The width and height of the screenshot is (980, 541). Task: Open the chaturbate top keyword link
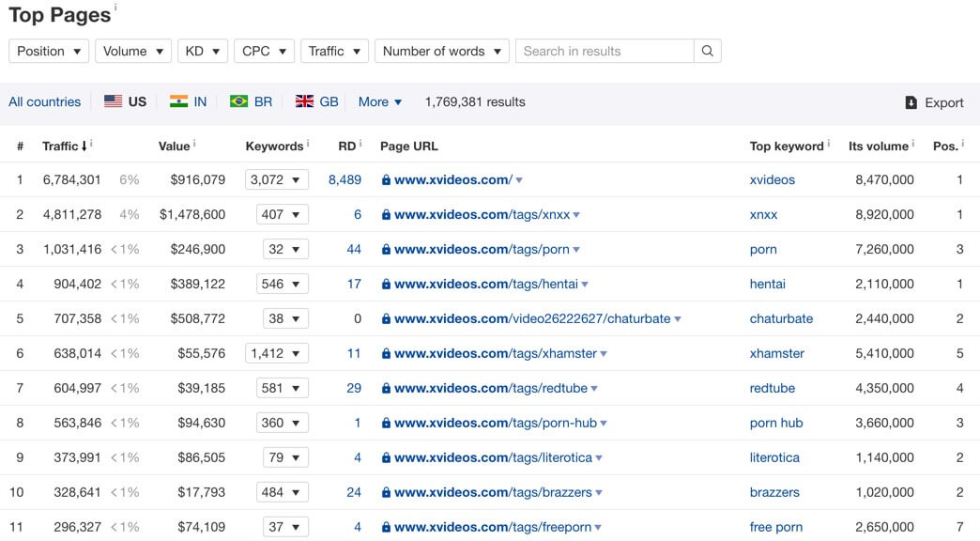[x=781, y=319]
